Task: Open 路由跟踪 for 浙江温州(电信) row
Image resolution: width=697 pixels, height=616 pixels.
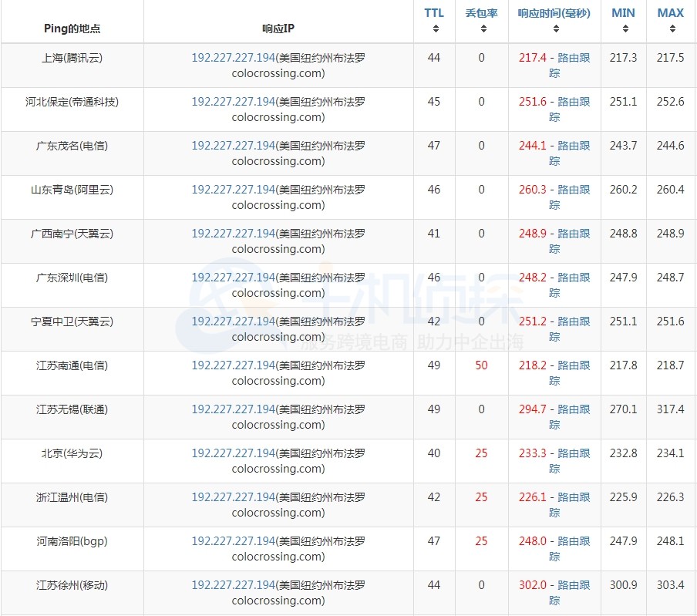Action: 574,498
